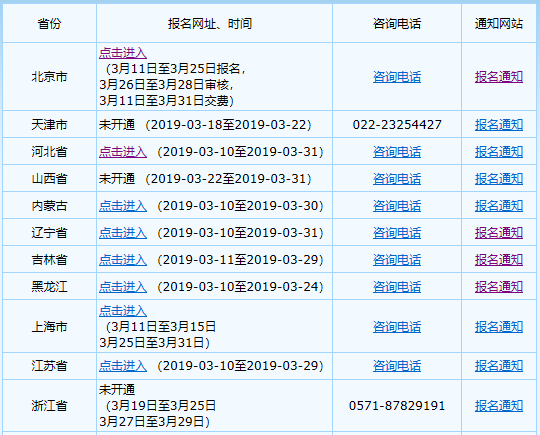Open Jilin's 点击进入 registration link

[123, 260]
